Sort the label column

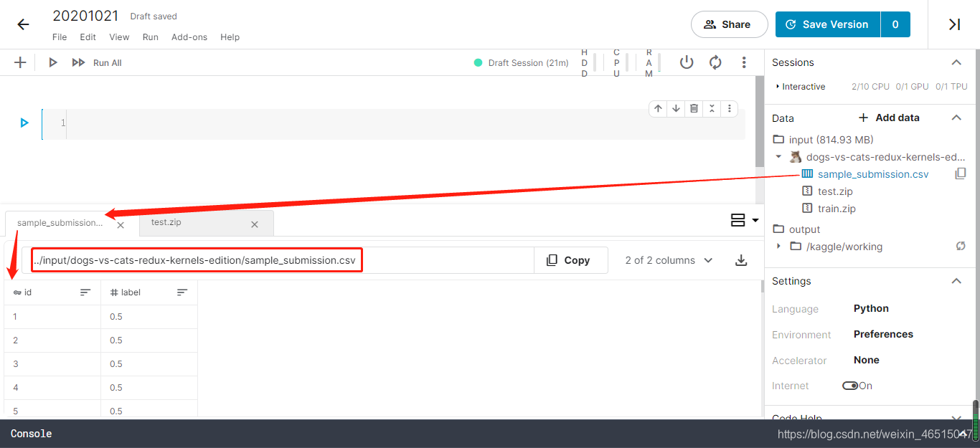tap(182, 292)
